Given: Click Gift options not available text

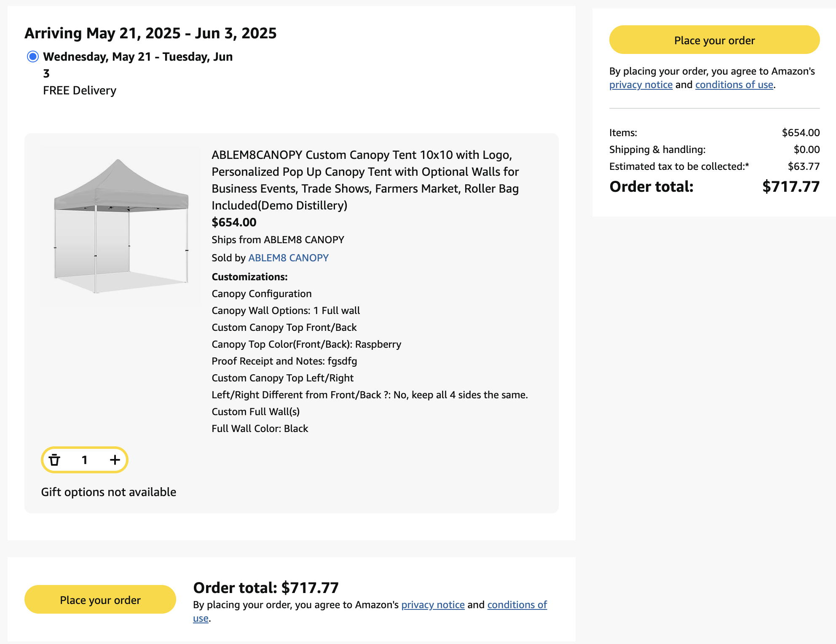Looking at the screenshot, I should click(108, 492).
